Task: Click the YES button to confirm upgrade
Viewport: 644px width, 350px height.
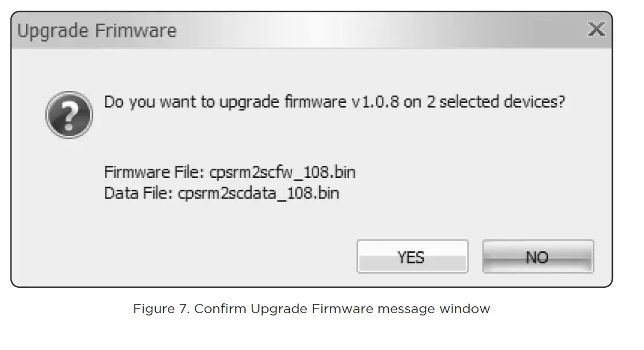Action: [x=412, y=257]
